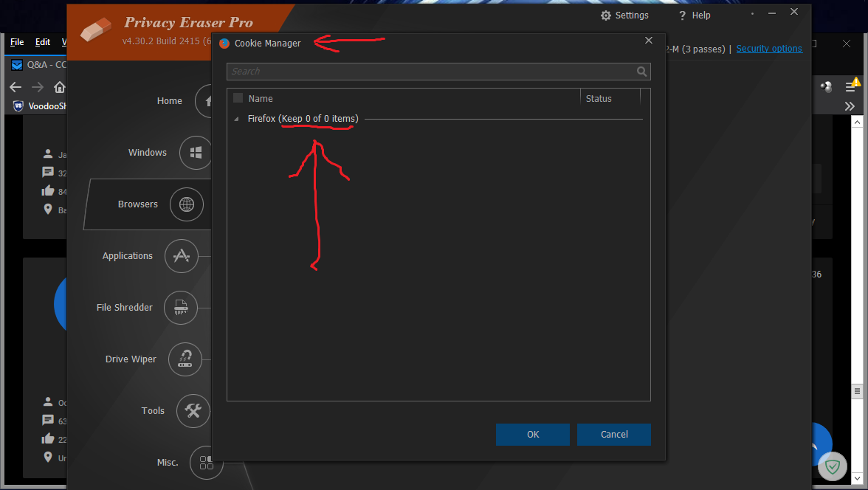Viewport: 868px width, 490px height.
Task: Open the browser File menu
Action: click(17, 42)
